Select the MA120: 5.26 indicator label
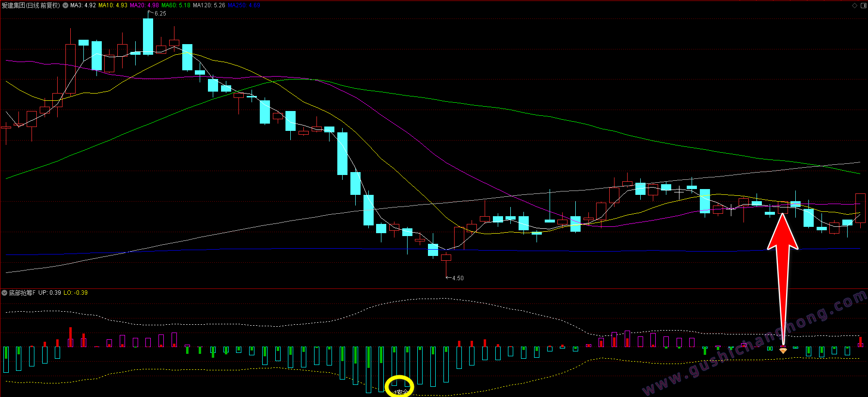The image size is (868, 397). [x=209, y=5]
